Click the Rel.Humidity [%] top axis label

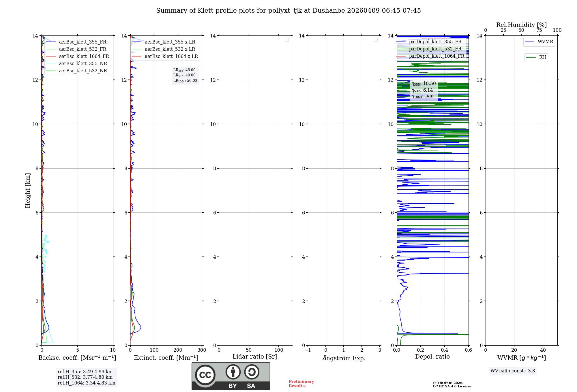[x=521, y=25]
